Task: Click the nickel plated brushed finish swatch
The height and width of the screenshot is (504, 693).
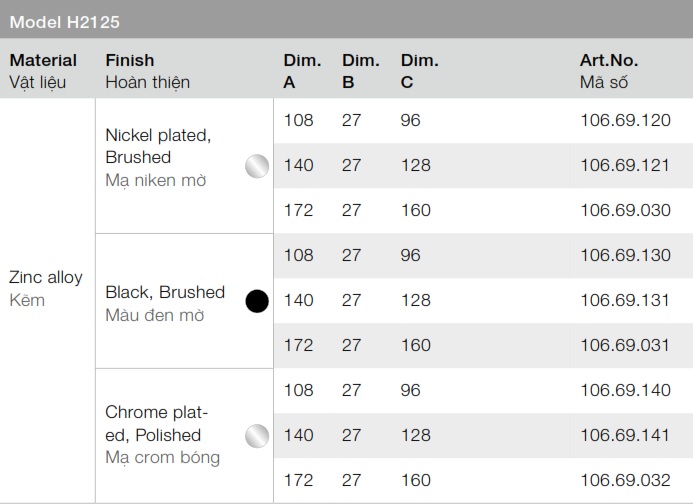Action: [257, 166]
